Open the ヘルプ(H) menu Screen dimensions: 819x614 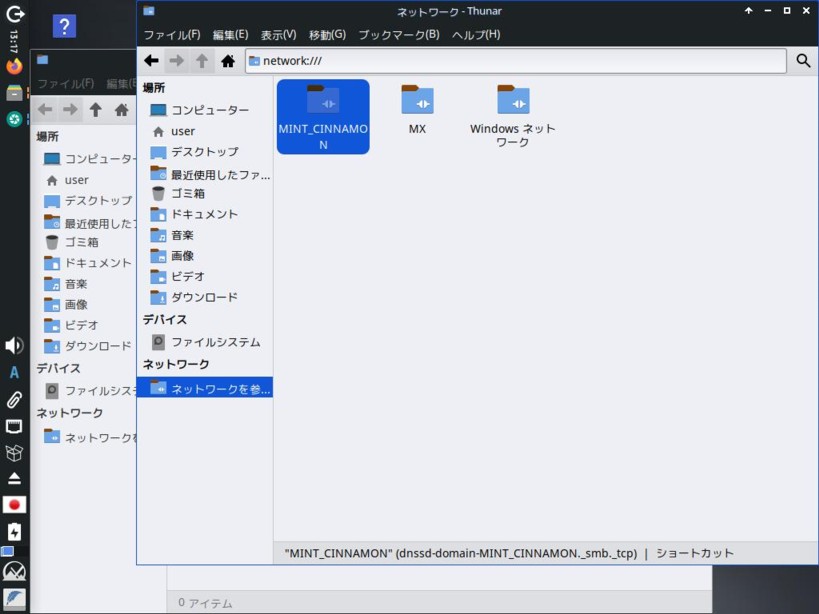pos(476,35)
